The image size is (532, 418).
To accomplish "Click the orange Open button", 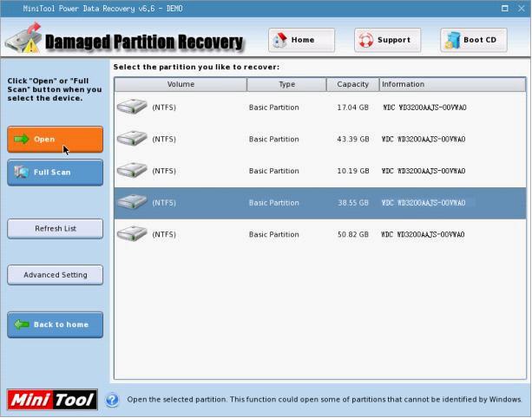I will coord(55,140).
